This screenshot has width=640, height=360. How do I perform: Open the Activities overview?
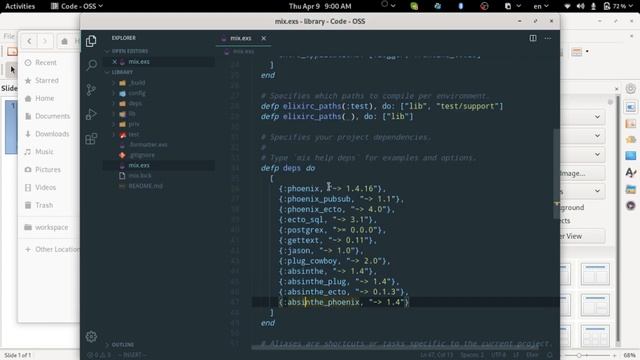(x=20, y=6)
